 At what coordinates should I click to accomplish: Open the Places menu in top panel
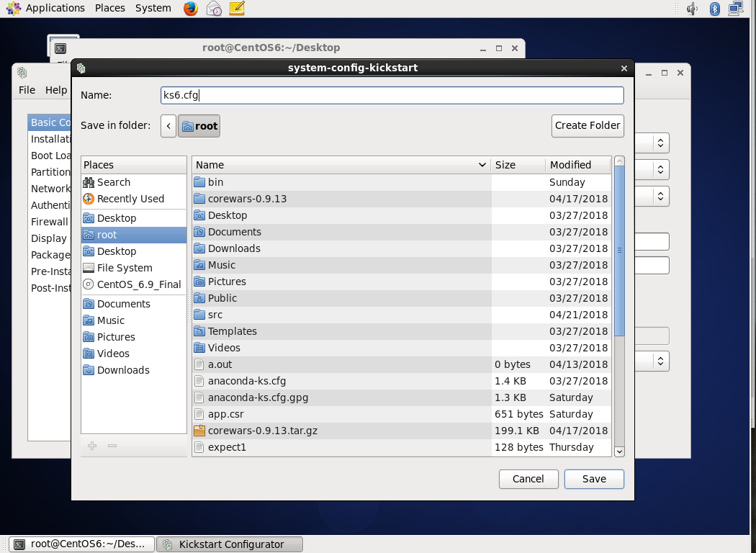110,8
